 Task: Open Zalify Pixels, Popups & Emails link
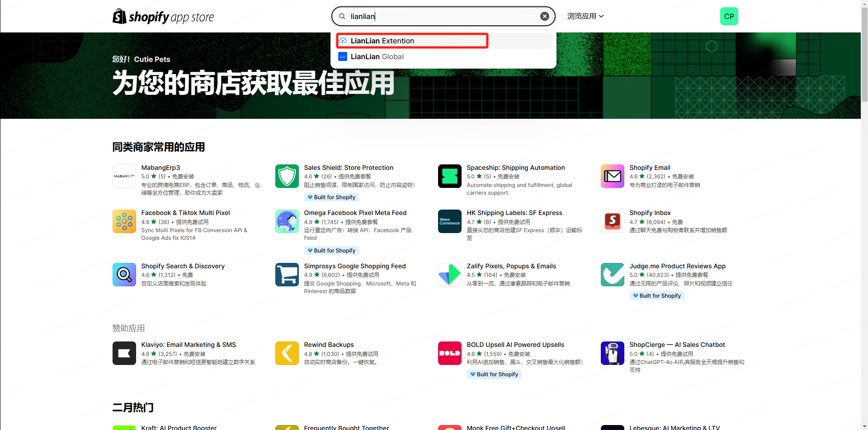511,266
